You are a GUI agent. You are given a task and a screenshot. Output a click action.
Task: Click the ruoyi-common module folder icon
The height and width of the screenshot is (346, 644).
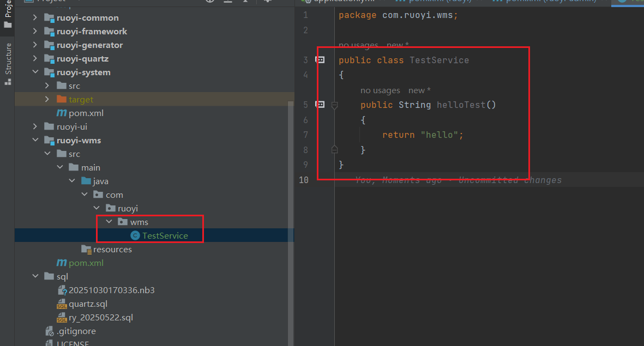pyautogui.click(x=49, y=18)
